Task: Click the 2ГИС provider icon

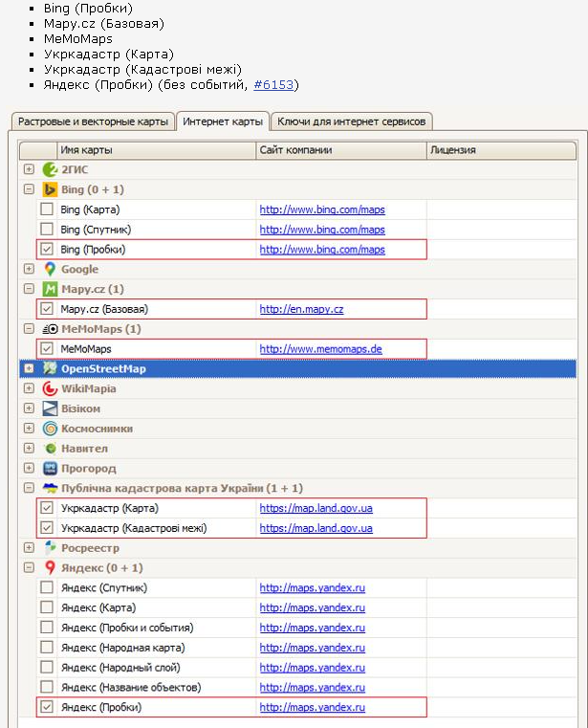Action: click(x=50, y=169)
